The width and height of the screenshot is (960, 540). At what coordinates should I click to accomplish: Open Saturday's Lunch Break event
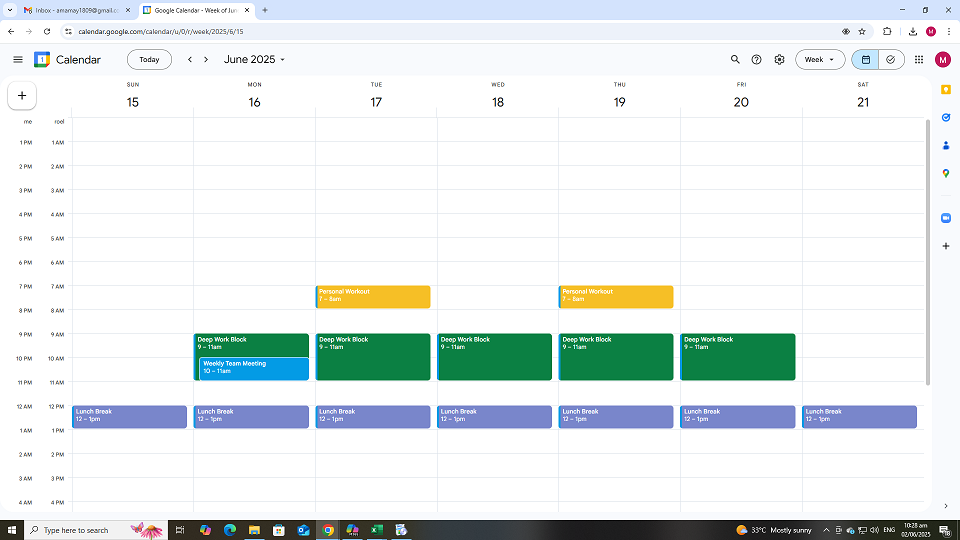(x=860, y=417)
